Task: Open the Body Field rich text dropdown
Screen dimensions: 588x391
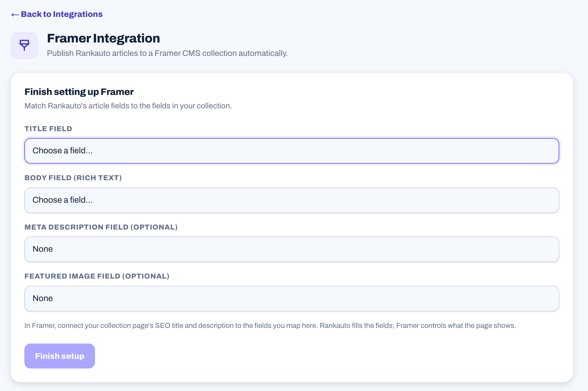Action: tap(292, 200)
